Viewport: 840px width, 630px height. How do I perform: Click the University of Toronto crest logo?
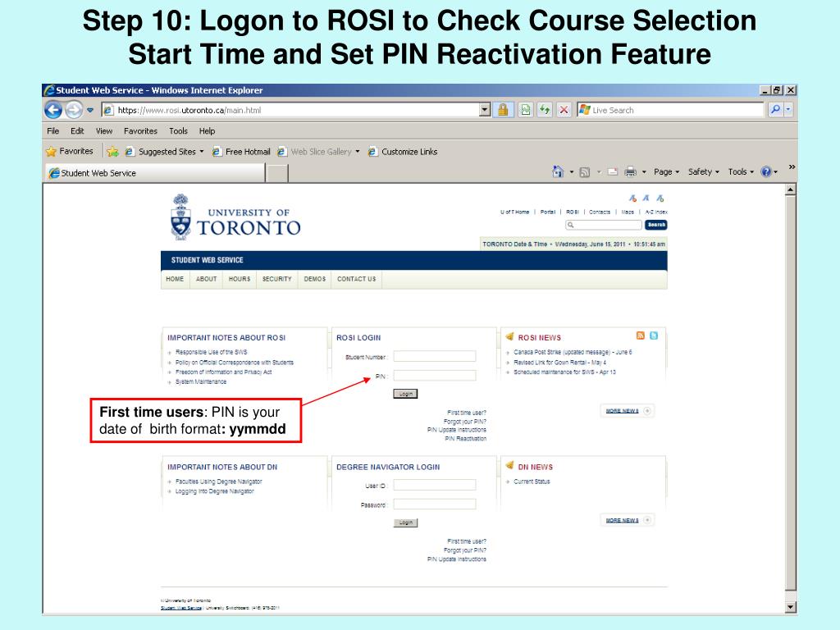180,217
